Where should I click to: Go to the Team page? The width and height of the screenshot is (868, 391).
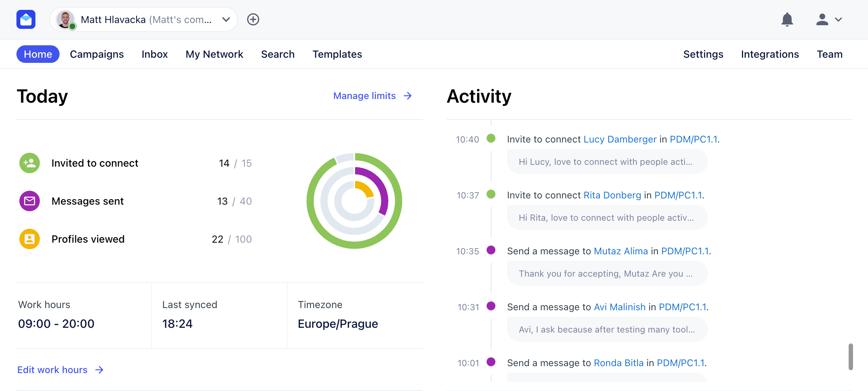coord(830,54)
